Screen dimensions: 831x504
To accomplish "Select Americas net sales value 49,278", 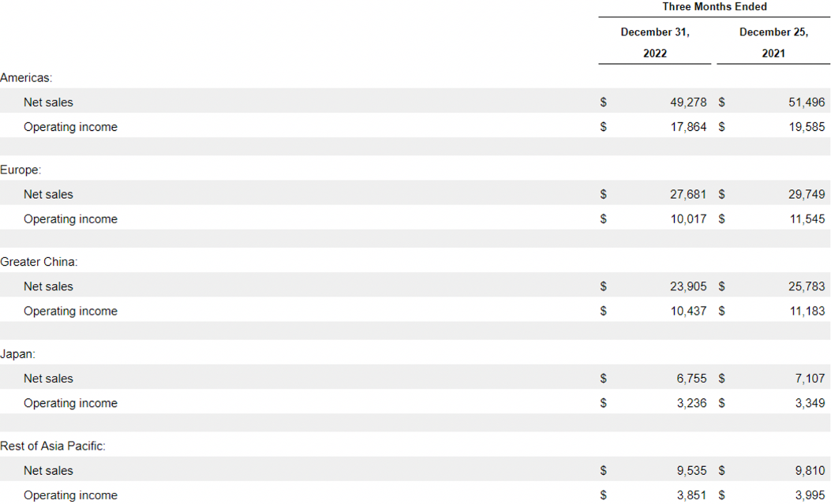I will tap(688, 103).
